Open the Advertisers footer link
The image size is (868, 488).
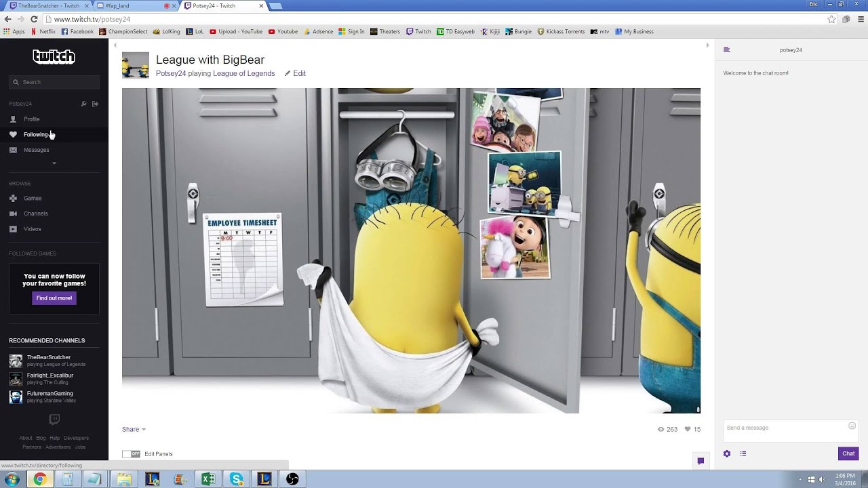(58, 447)
